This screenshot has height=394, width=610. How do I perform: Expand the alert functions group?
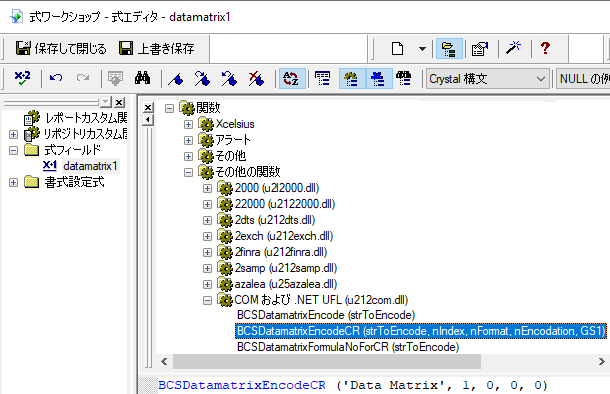188,140
